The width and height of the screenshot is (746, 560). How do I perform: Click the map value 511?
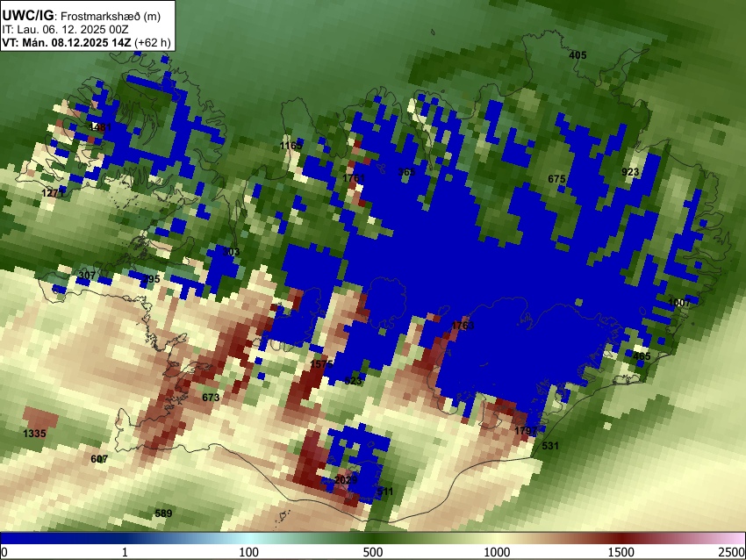click(x=385, y=492)
